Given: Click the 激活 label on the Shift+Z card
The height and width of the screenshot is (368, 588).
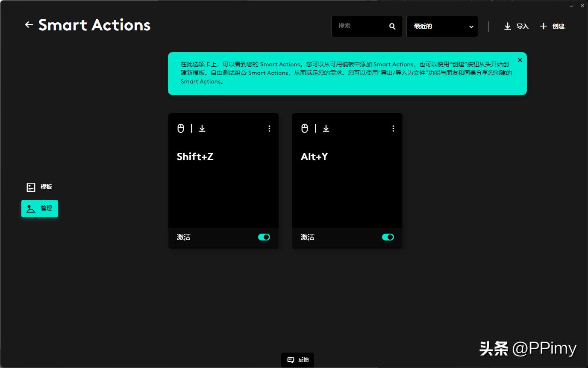Looking at the screenshot, I should tap(184, 237).
